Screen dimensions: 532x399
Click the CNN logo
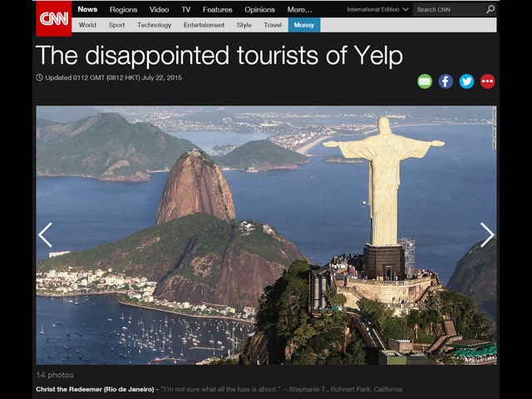click(54, 18)
